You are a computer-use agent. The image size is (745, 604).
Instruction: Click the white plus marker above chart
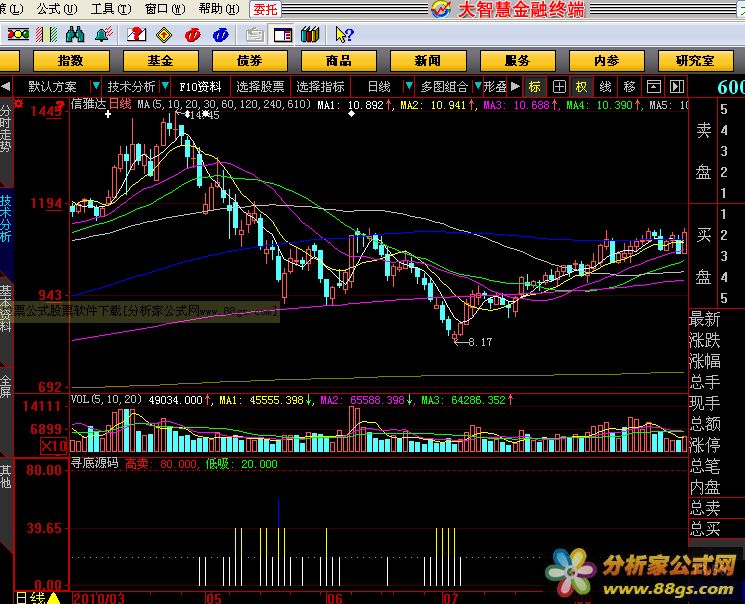108,114
